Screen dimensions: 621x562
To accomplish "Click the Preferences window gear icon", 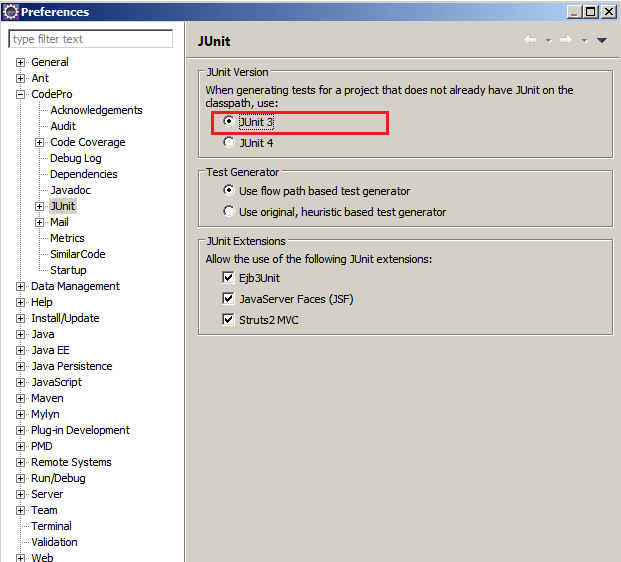I will point(10,11).
